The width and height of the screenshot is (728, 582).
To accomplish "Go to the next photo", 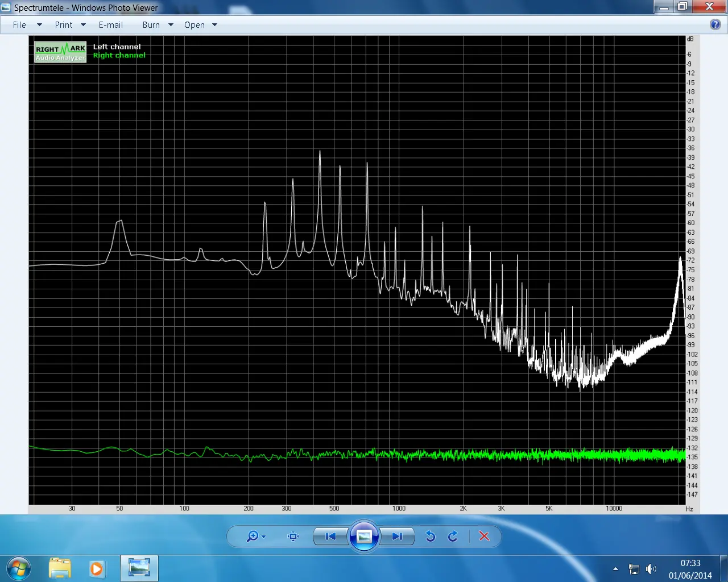I will tap(397, 536).
